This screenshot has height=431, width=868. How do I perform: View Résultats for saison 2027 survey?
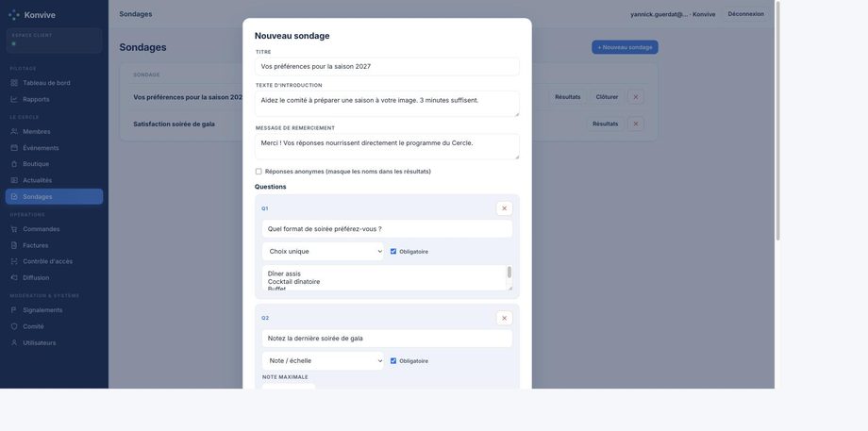(567, 97)
